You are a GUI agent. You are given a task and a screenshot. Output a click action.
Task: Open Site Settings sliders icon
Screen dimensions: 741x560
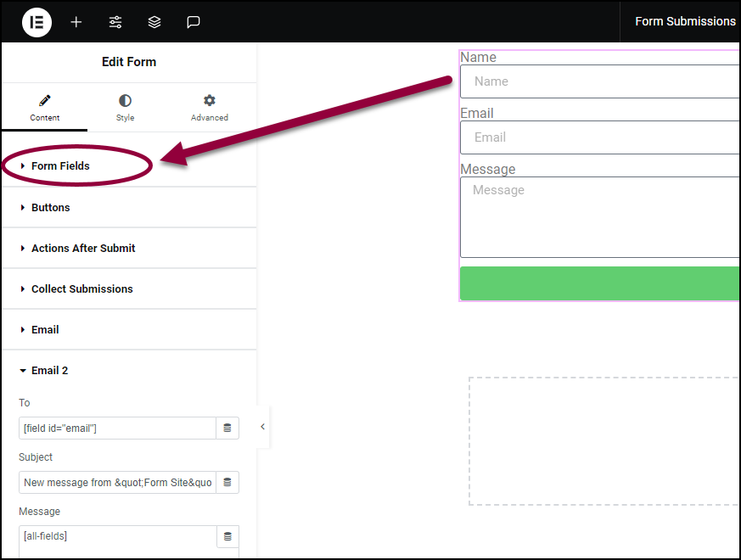pos(115,22)
